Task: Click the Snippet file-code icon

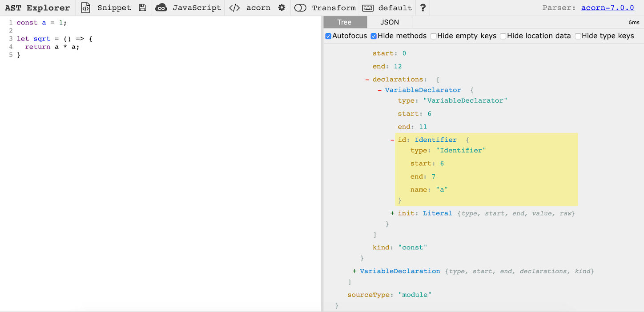Action: click(85, 8)
